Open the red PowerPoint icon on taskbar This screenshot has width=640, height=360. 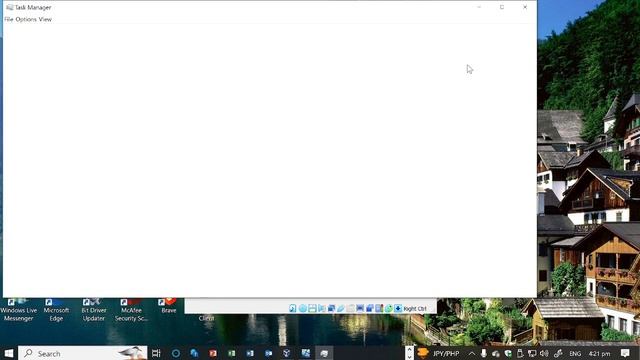[213, 353]
